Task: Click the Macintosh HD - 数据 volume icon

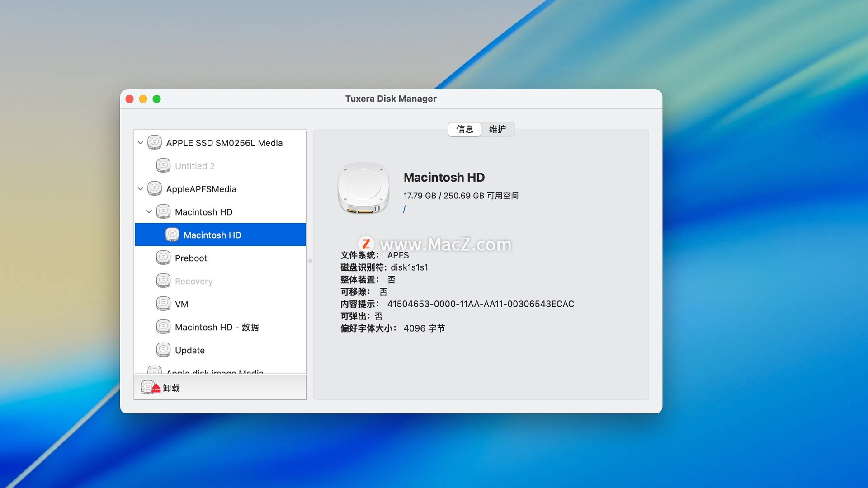Action: pyautogui.click(x=163, y=327)
